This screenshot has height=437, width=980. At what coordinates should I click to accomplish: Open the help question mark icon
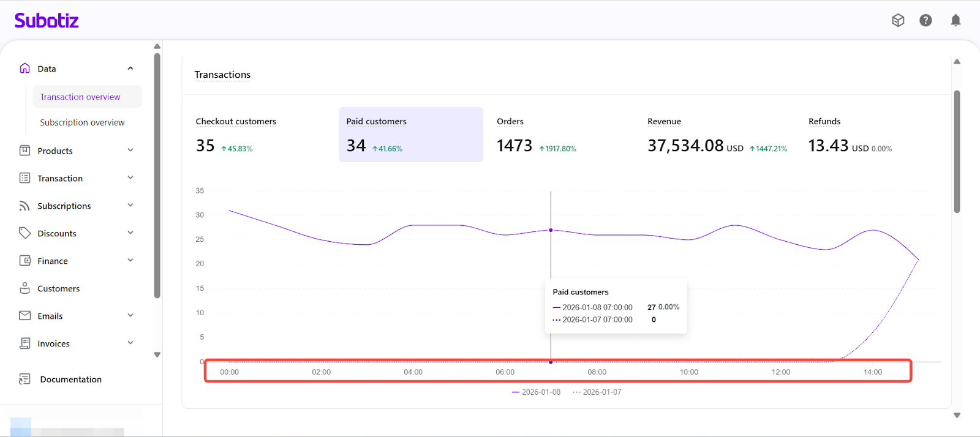coord(925,20)
